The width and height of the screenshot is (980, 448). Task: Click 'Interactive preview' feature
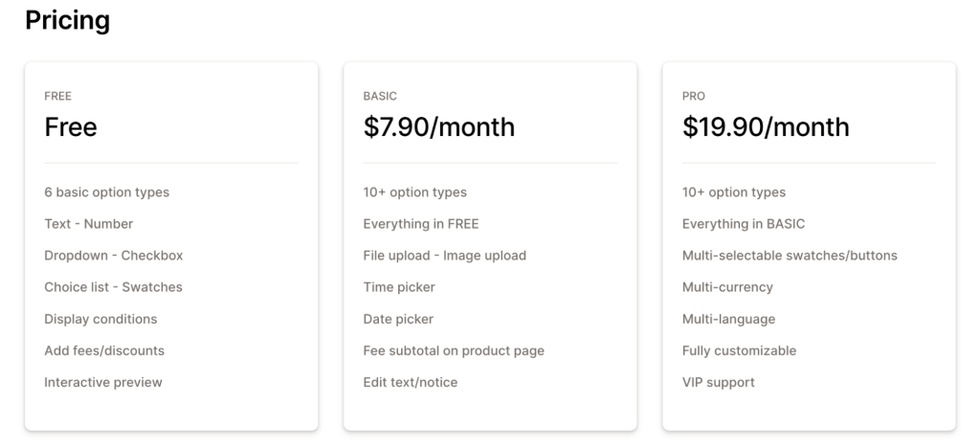103,382
